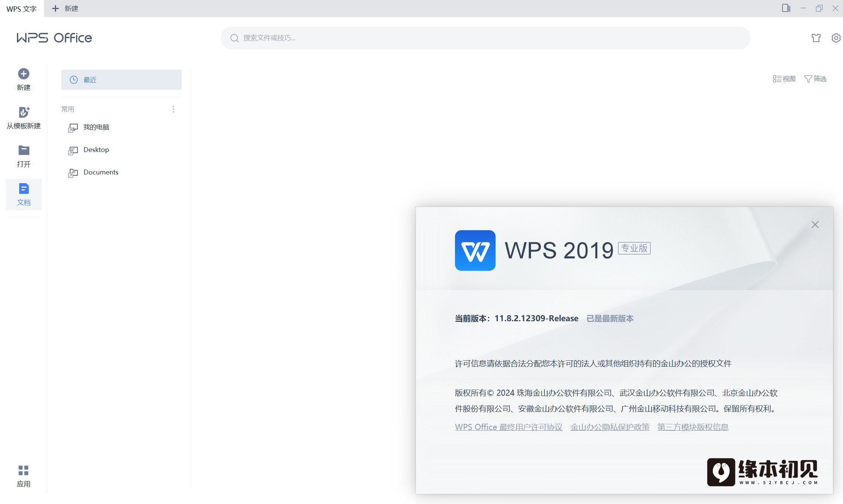The height and width of the screenshot is (504, 843).
Task: Click the 常用 section label
Action: pos(68,109)
